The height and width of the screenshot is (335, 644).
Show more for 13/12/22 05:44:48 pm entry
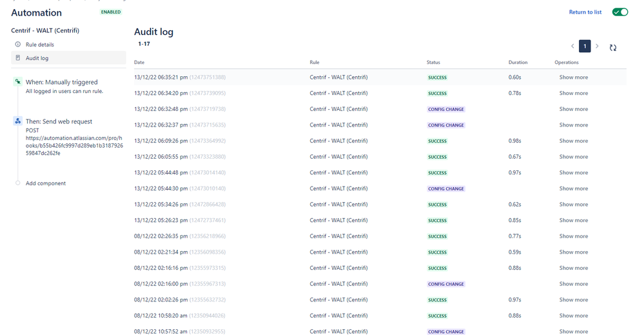(x=573, y=172)
